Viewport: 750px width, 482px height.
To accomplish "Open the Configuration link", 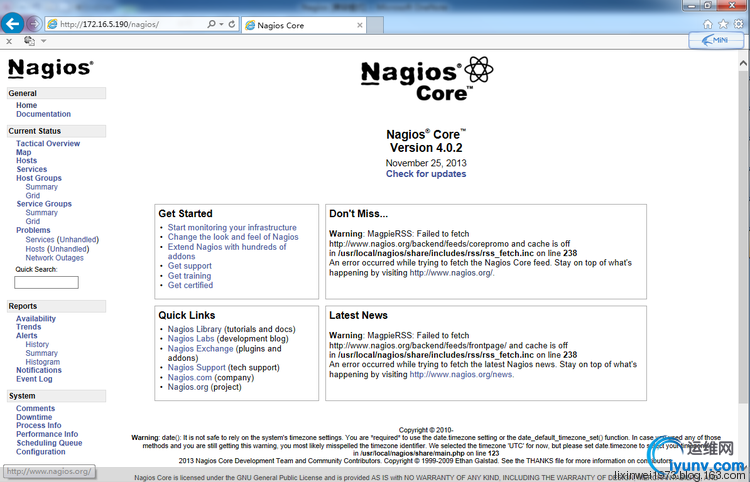I will point(41,451).
